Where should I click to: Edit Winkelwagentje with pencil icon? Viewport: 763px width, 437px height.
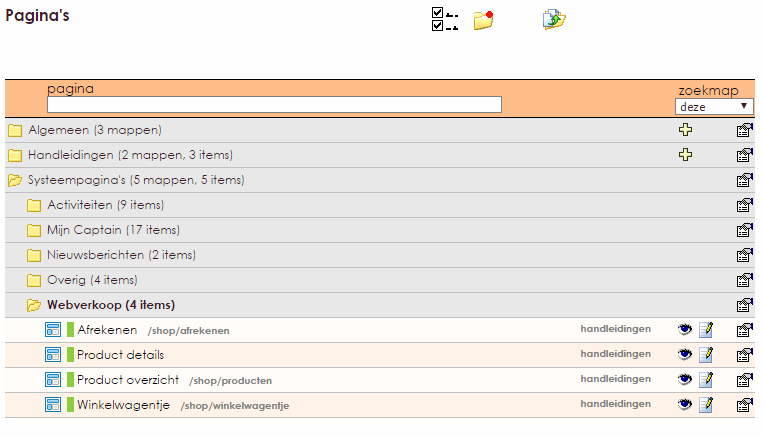pos(706,404)
